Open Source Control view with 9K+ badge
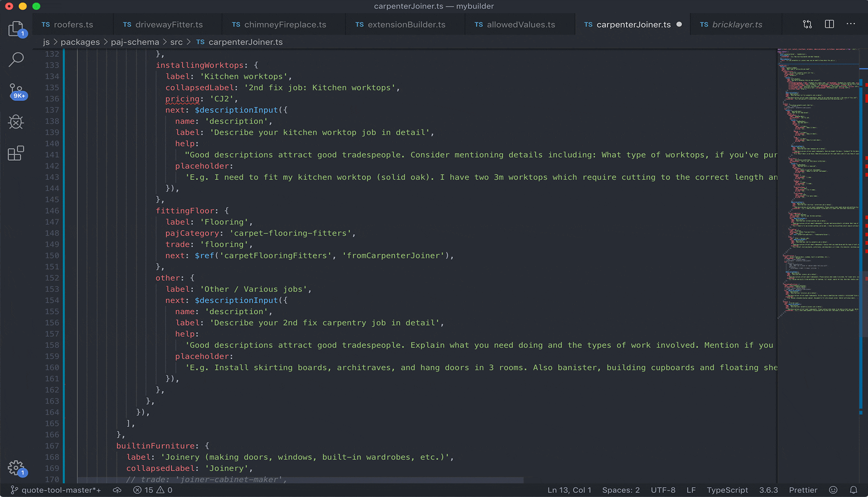This screenshot has height=497, width=868. pos(17,91)
